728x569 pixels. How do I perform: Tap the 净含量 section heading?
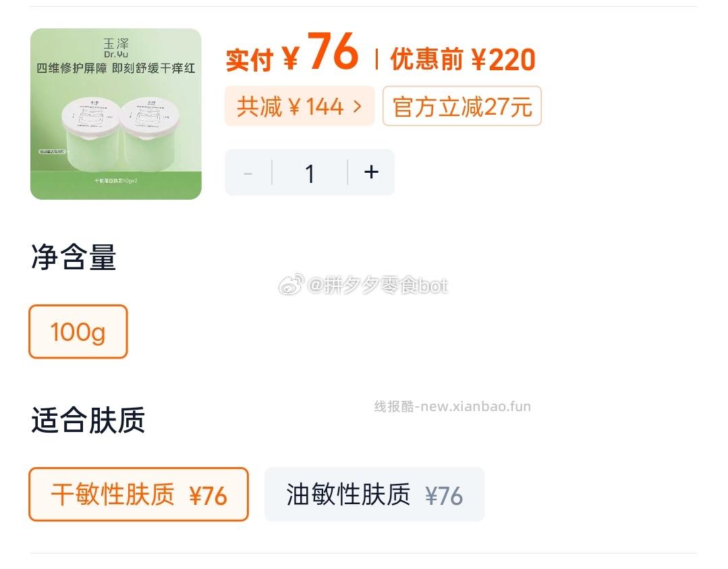(73, 259)
